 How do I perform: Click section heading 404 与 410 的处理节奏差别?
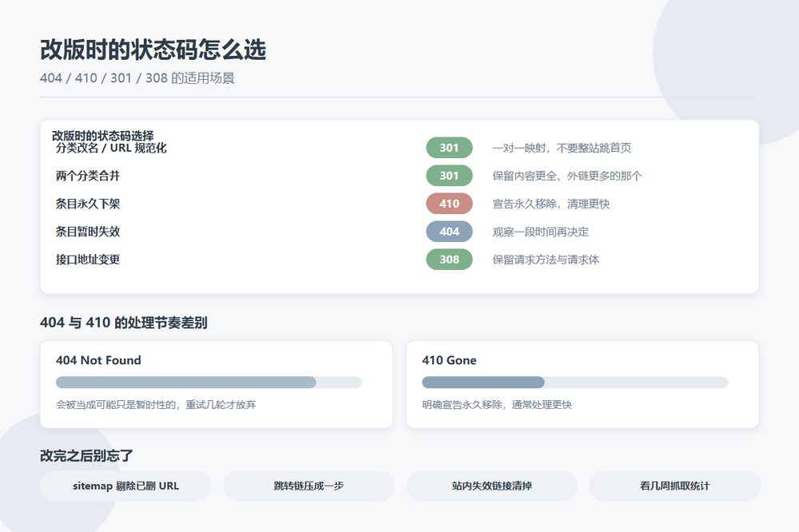pos(123,323)
